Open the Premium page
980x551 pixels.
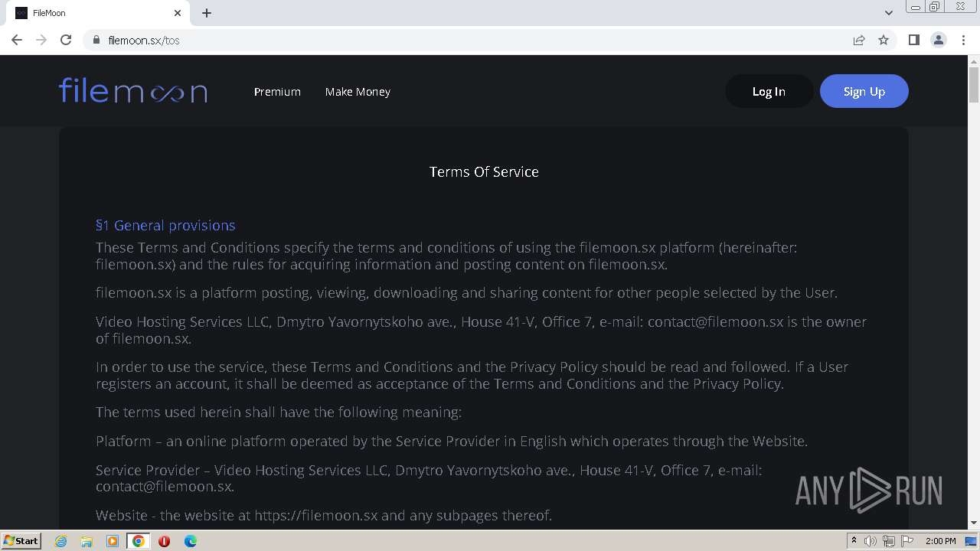277,91
